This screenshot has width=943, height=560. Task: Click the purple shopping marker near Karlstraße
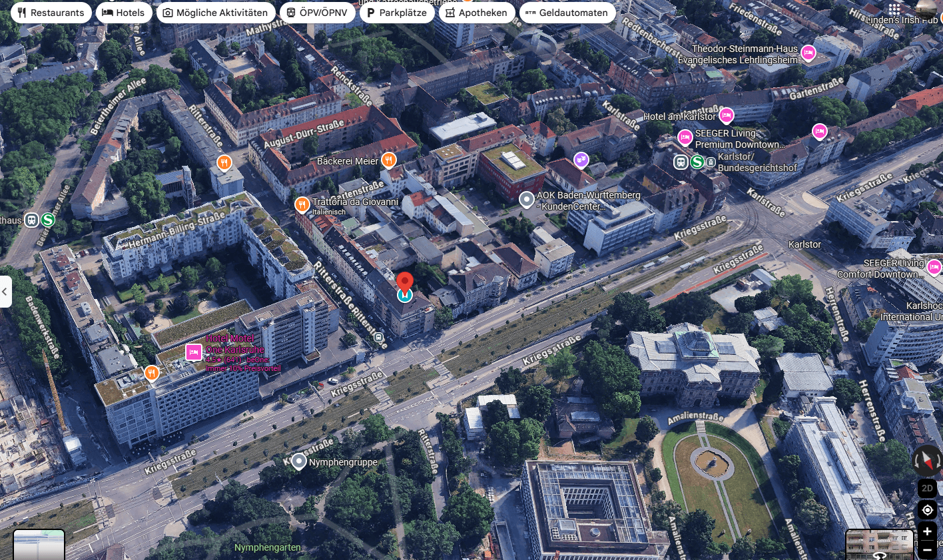(x=581, y=160)
